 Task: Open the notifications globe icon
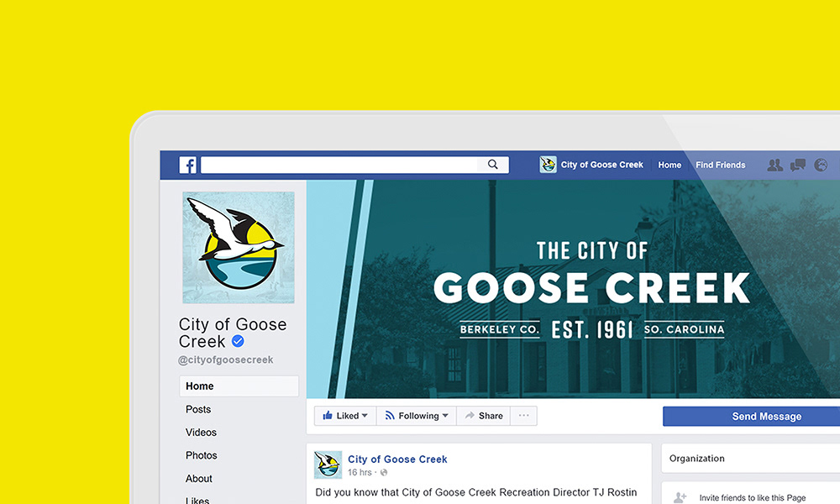coord(821,165)
